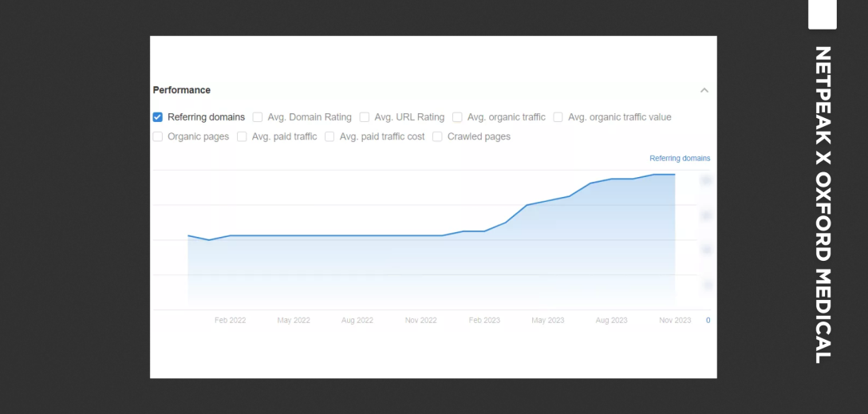Viewport: 868px width, 414px height.
Task: Click the Performance section heading
Action: click(182, 90)
